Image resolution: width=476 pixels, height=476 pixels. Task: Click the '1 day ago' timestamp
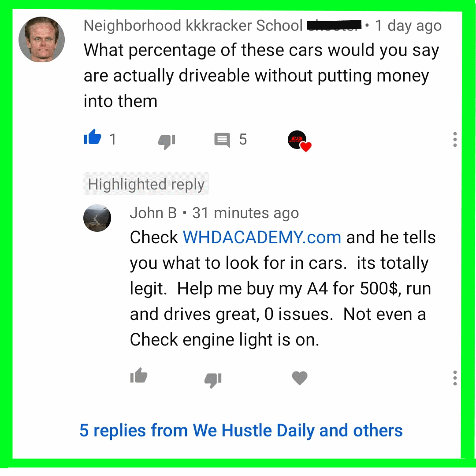(x=408, y=26)
